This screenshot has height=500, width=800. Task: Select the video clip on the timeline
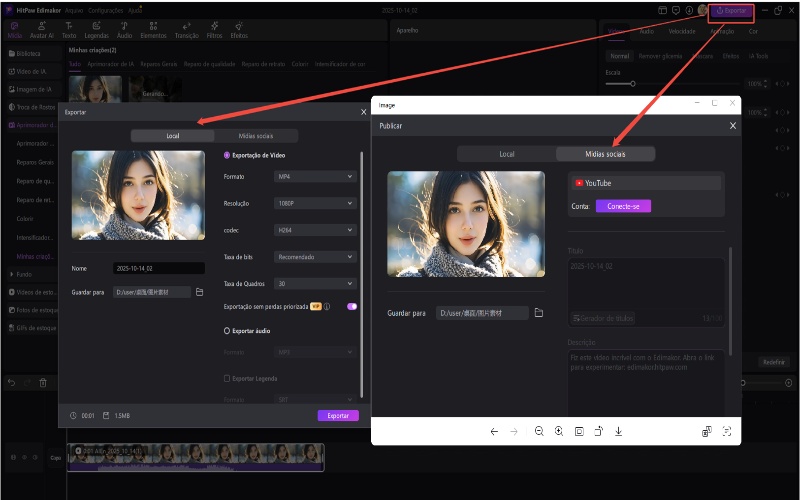(195, 457)
